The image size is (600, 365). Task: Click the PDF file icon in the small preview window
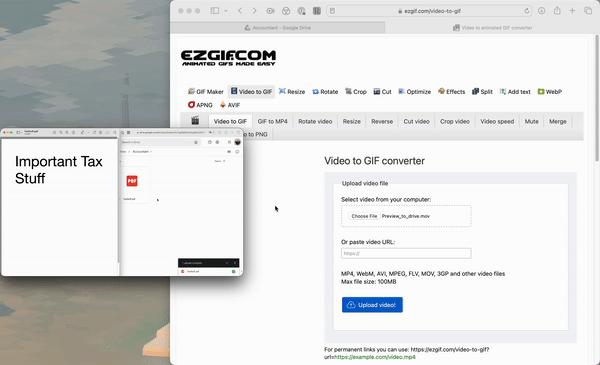tap(132, 181)
